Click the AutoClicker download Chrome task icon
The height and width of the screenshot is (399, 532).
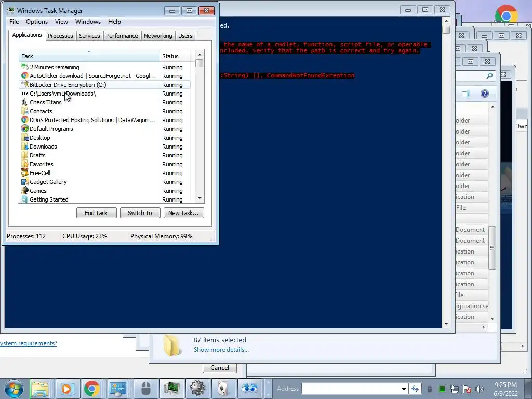click(x=24, y=76)
